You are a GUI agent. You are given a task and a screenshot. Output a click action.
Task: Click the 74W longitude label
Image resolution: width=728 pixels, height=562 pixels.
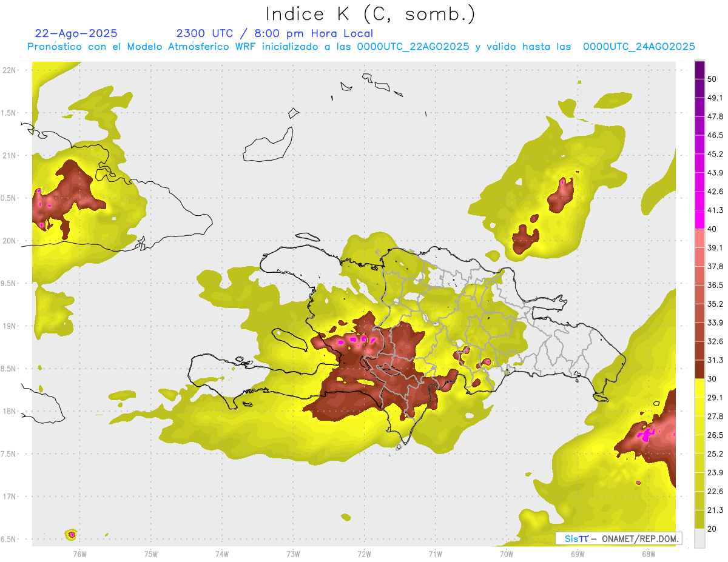[222, 554]
